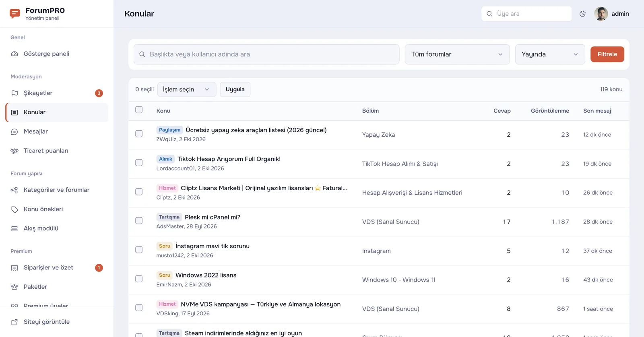
Task: Check the Plesk mi cPanel mi row
Action: (x=139, y=221)
